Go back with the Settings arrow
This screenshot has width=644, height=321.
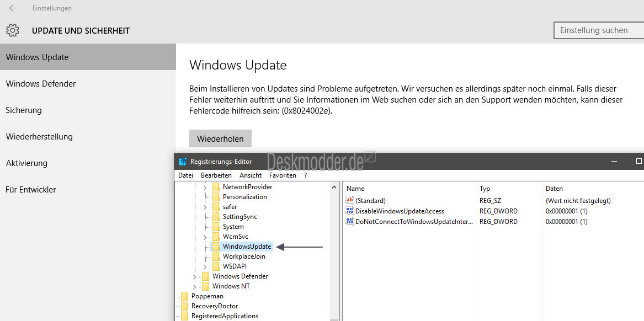point(13,8)
